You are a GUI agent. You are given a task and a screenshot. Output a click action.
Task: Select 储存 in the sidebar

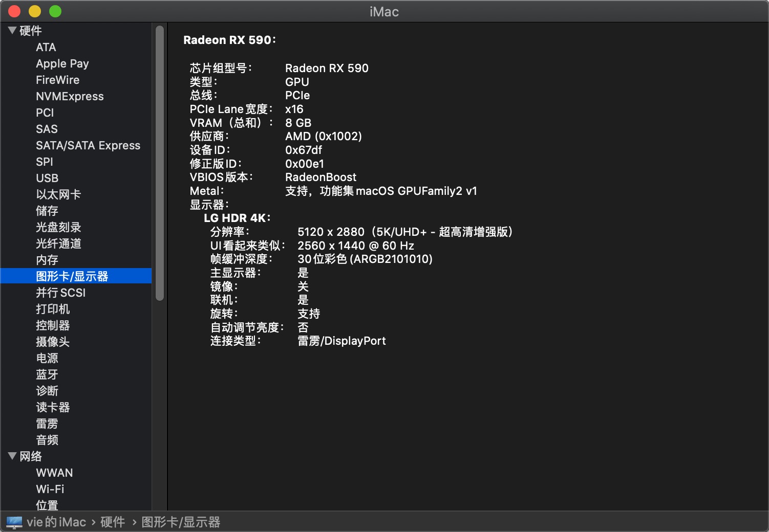tap(47, 211)
